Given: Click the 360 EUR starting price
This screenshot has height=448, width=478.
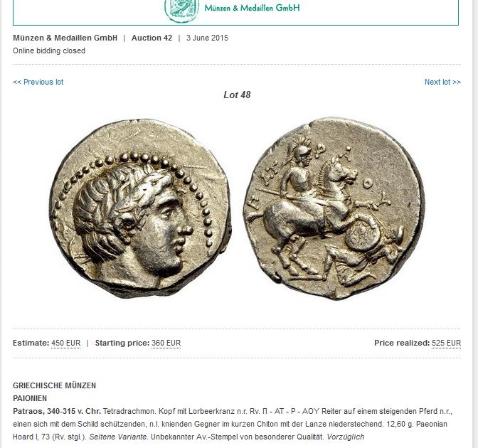Looking at the screenshot, I should point(166,343).
